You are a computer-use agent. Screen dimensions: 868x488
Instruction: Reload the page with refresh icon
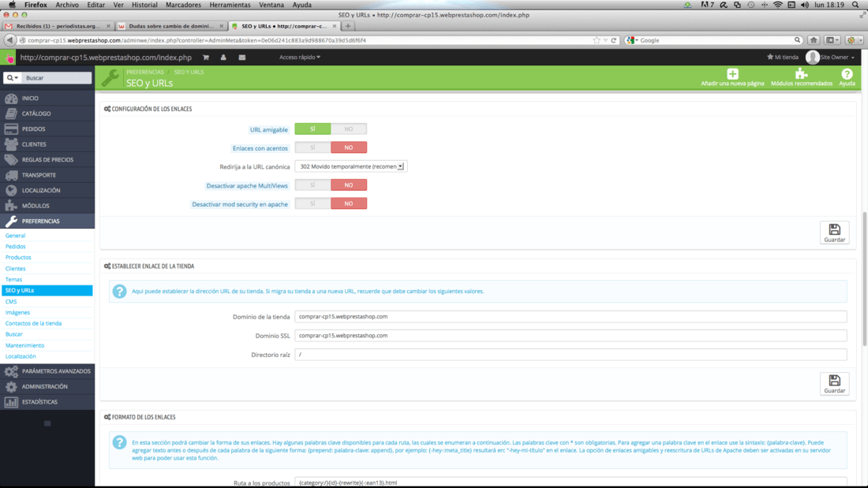tap(613, 40)
